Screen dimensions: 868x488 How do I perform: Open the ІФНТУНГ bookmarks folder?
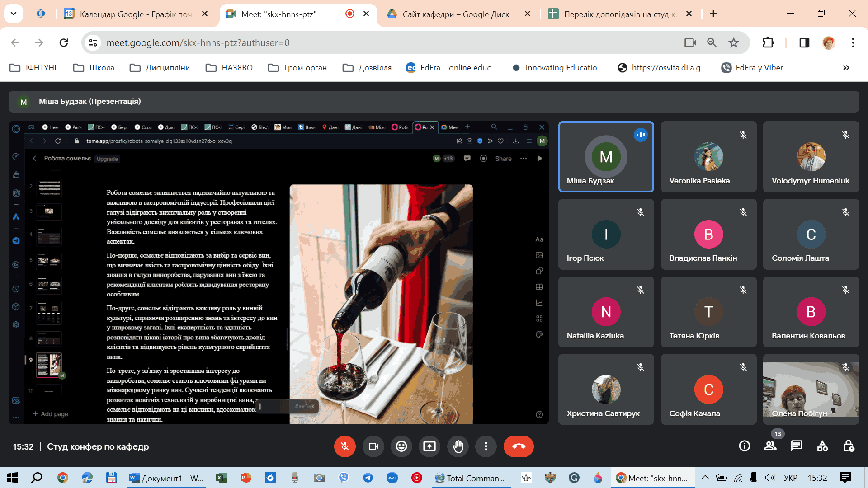(x=34, y=68)
